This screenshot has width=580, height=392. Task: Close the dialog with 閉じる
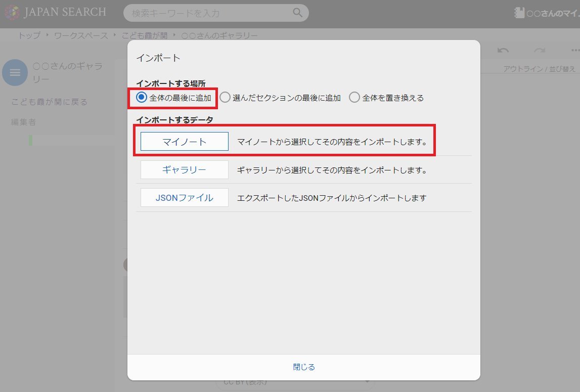pos(304,367)
